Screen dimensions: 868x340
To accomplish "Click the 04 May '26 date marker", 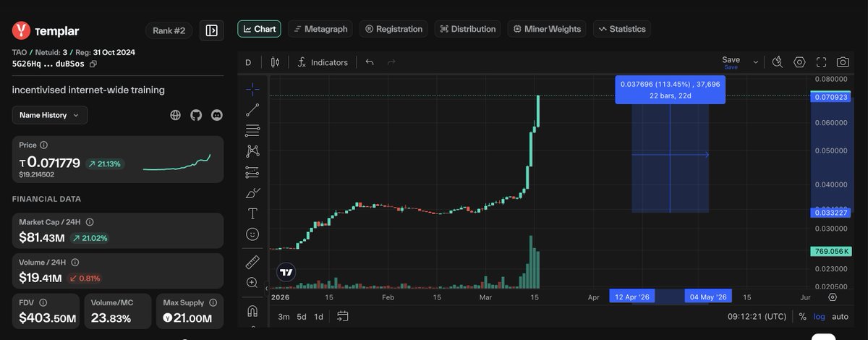I will (708, 297).
